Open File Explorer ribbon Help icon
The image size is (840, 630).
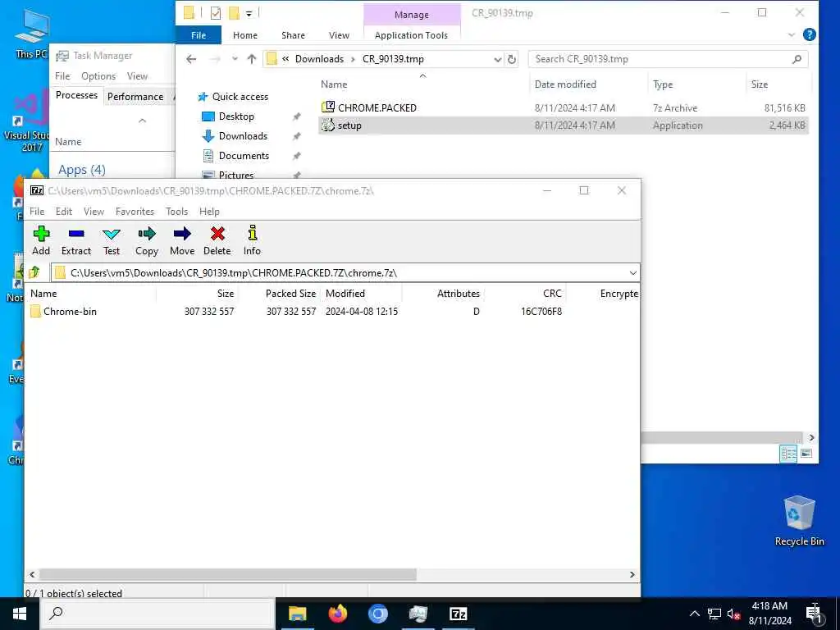809,34
